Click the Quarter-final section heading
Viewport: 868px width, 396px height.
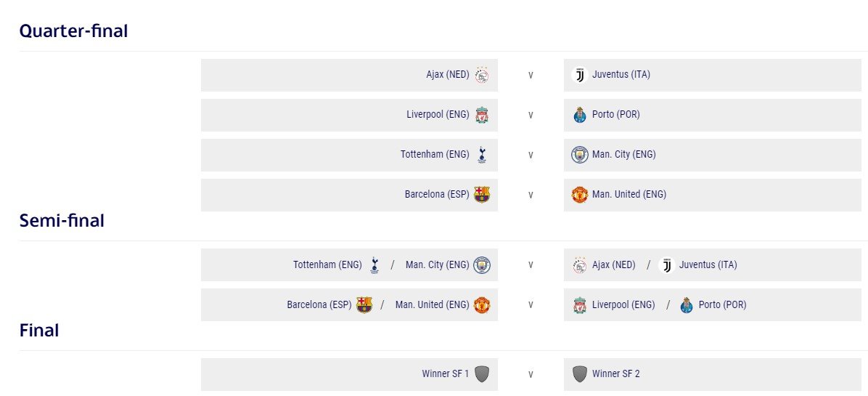73,31
